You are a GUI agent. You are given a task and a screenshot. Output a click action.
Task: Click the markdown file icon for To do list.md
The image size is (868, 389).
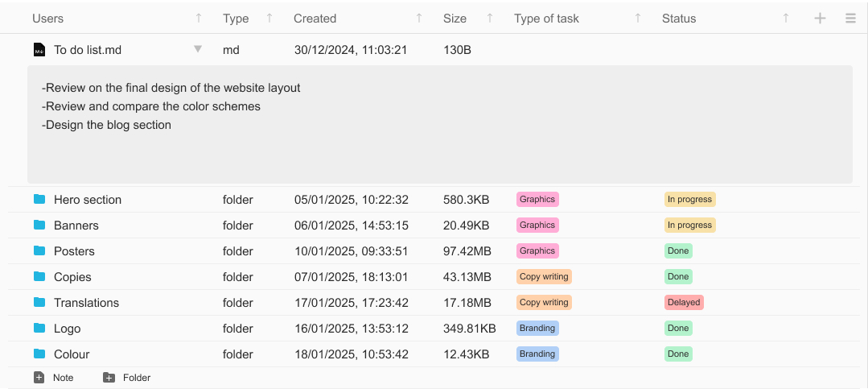pyautogui.click(x=39, y=50)
